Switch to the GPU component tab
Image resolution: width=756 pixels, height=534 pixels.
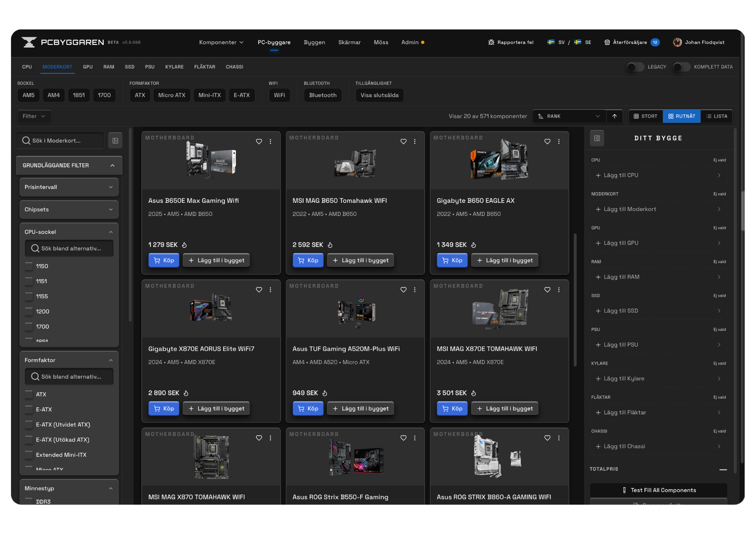pyautogui.click(x=88, y=67)
